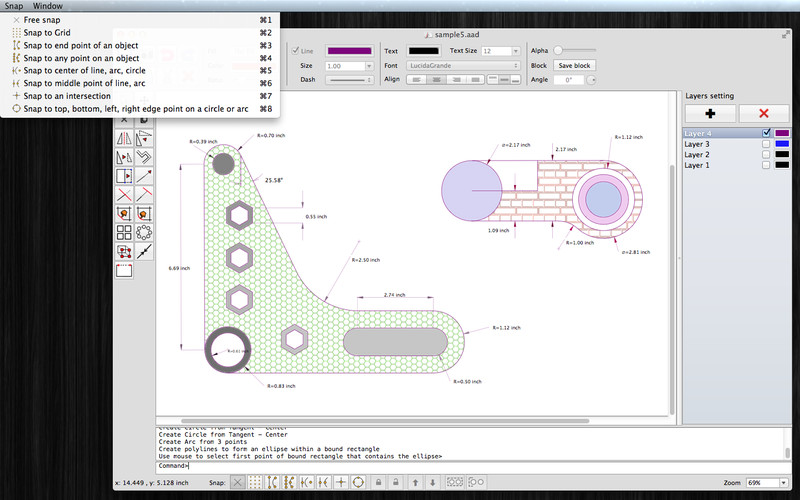Choose Snap to middle point of line, arc

(140, 83)
